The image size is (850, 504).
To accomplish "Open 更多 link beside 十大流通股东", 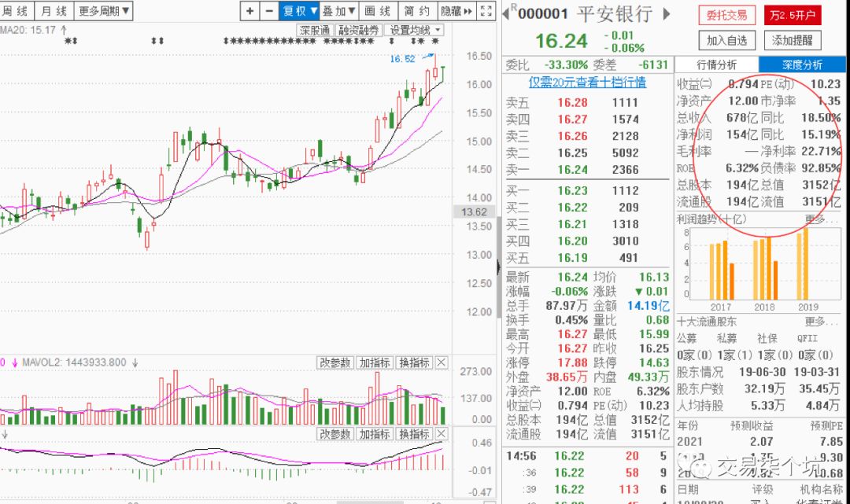I will pyautogui.click(x=822, y=321).
